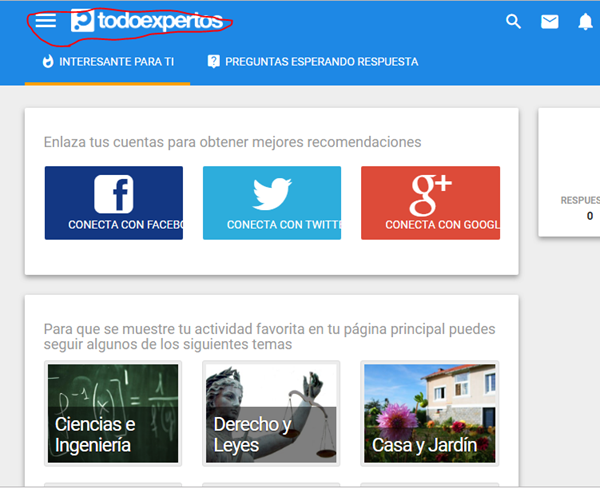Click the todoexpertos logo
Viewport: 600px width, 489px height.
point(147,21)
